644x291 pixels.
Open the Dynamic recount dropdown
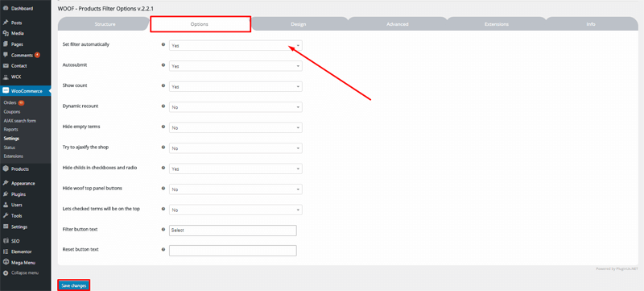click(236, 107)
